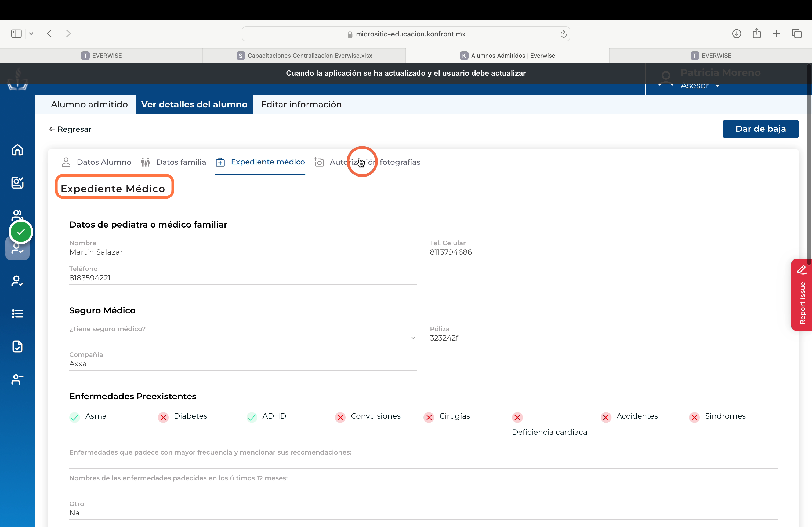Open Autorización fotografías tab
Image resolution: width=812 pixels, height=527 pixels.
point(367,162)
